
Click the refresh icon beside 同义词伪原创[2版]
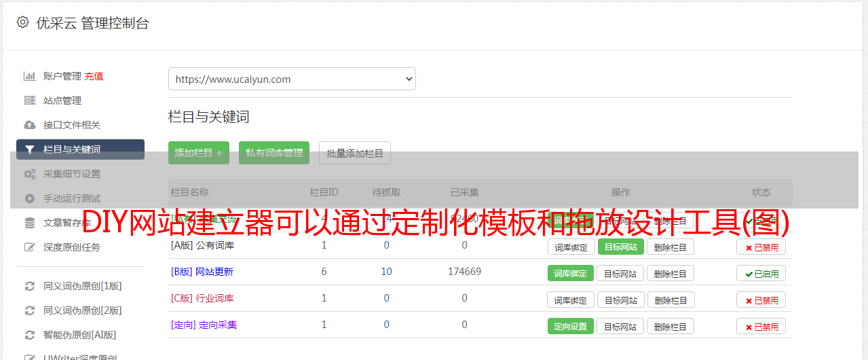point(29,310)
